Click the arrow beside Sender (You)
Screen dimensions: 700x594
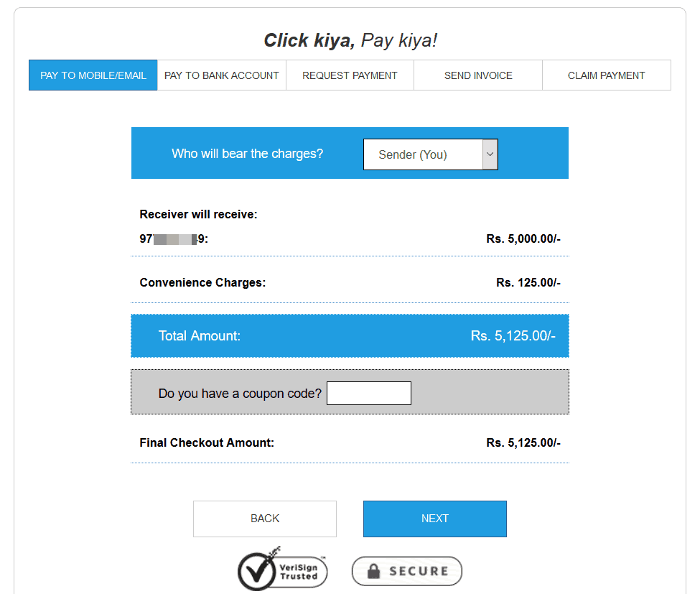490,154
